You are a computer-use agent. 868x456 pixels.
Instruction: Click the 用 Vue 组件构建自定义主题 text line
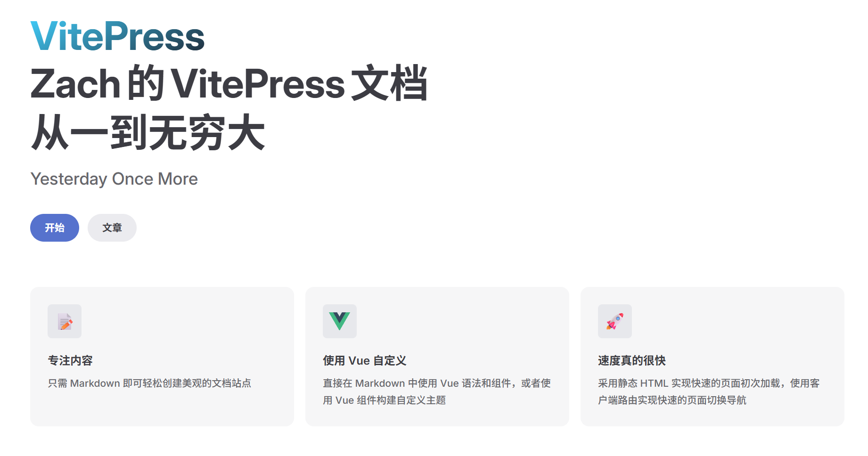[x=385, y=400]
